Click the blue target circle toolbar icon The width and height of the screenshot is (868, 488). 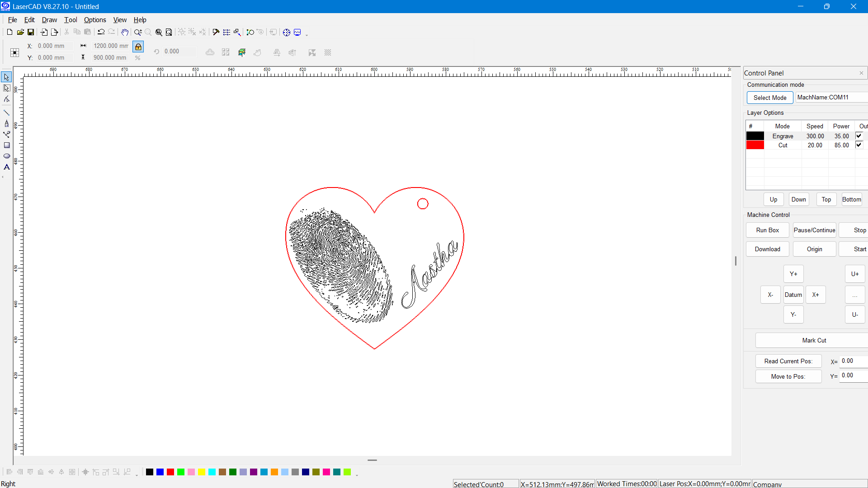287,32
